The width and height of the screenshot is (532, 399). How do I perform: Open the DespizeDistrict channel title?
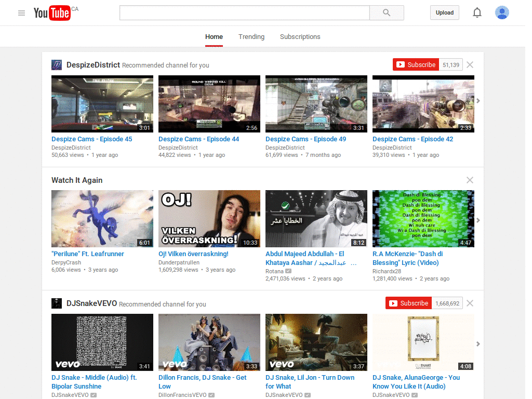tap(93, 65)
